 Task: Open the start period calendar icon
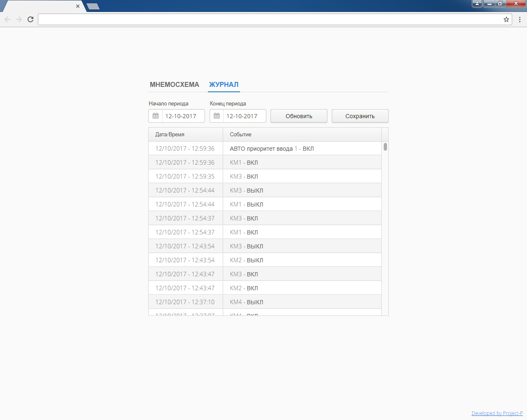[x=156, y=116]
